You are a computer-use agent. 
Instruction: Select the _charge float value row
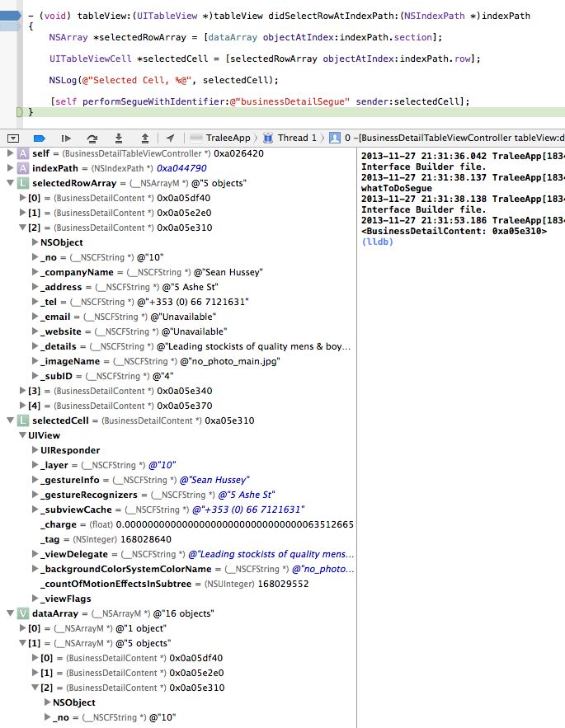(x=178, y=524)
